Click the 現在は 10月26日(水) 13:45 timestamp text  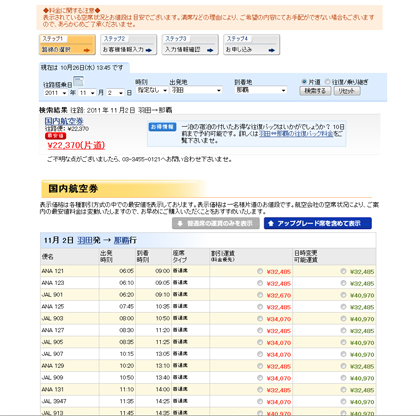(82, 68)
